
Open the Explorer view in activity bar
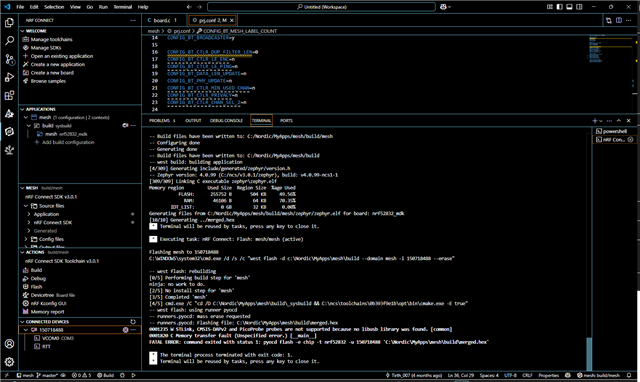pos(9,23)
